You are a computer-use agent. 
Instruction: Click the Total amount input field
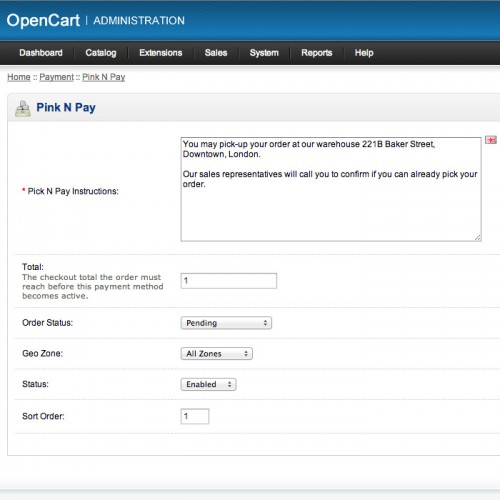click(229, 281)
